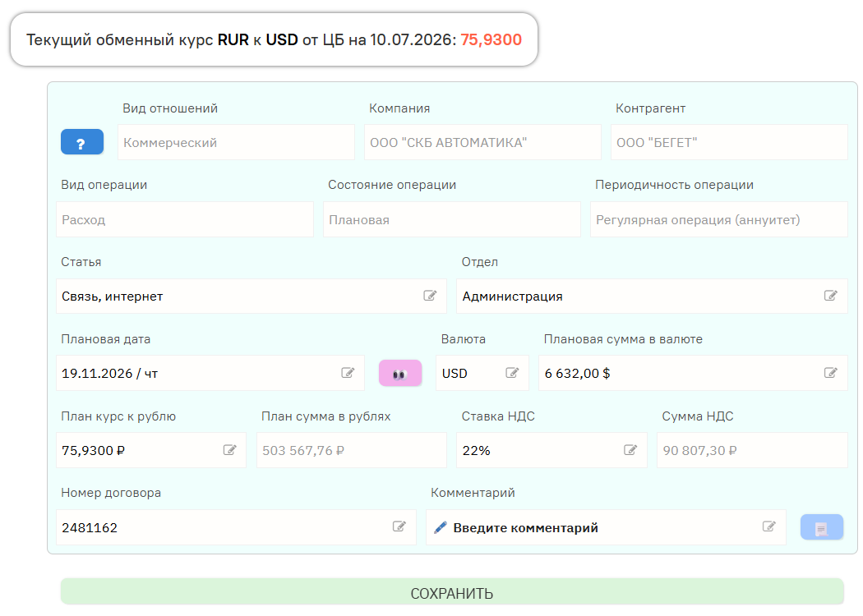Click the blue question mark help button

(x=82, y=142)
